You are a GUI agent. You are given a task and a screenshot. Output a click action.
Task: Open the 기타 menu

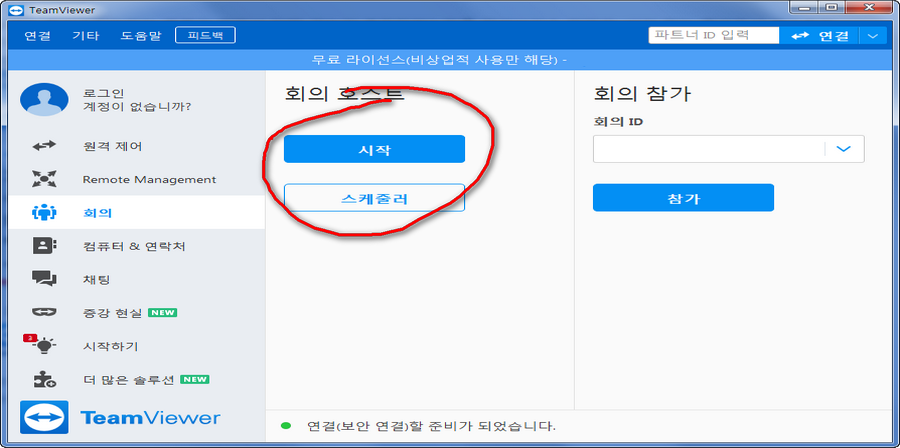coord(86,36)
